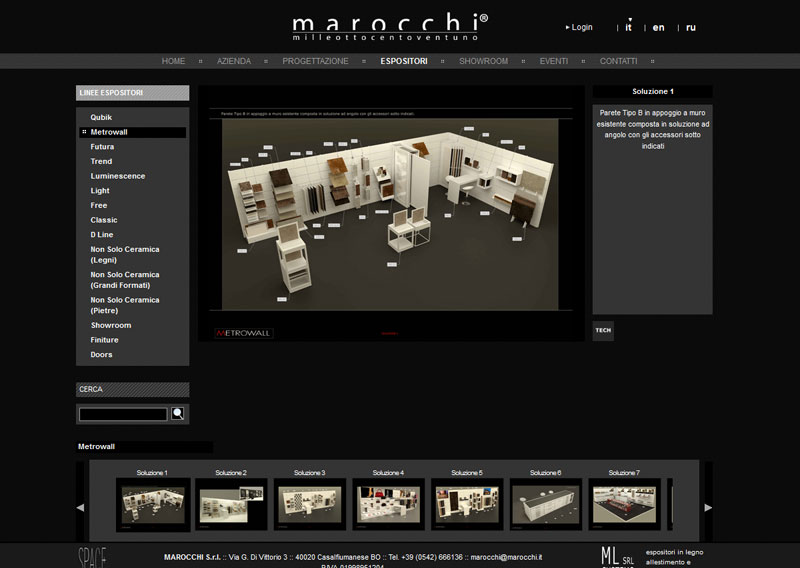Image resolution: width=800 pixels, height=568 pixels.
Task: Open the AZIENDA menu item
Action: pyautogui.click(x=234, y=61)
